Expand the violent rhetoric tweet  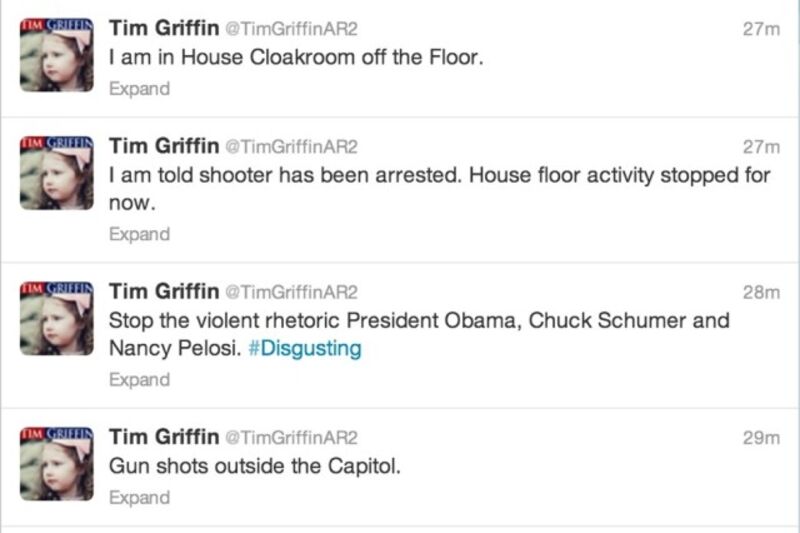pos(139,380)
